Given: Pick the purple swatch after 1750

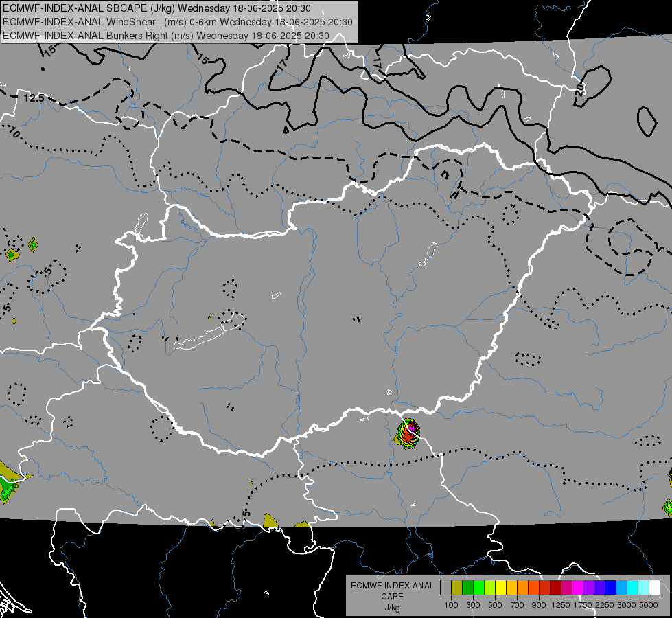Looking at the screenshot, I should pos(588,588).
